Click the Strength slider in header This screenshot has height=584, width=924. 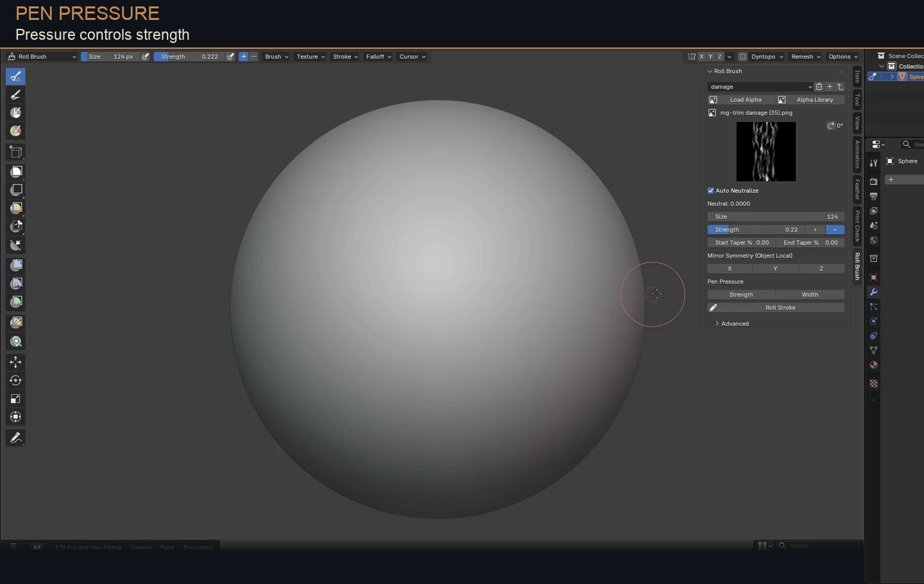[x=189, y=56]
